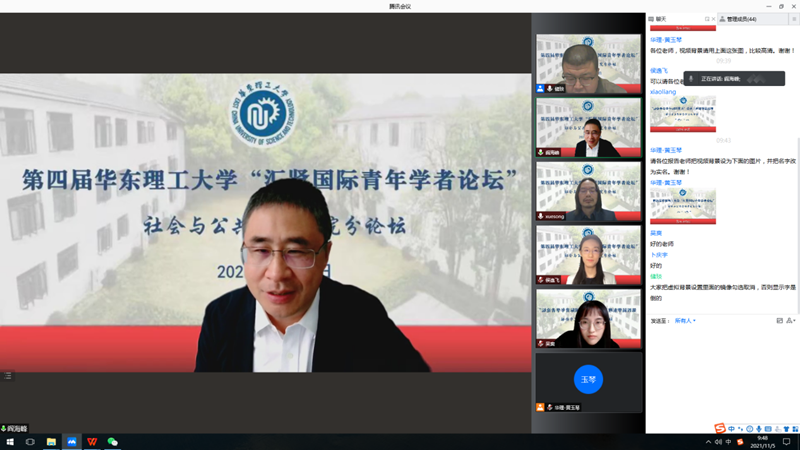Open the members panel menu icon
Image resolution: width=800 pixels, height=450 pixels.
click(794, 19)
